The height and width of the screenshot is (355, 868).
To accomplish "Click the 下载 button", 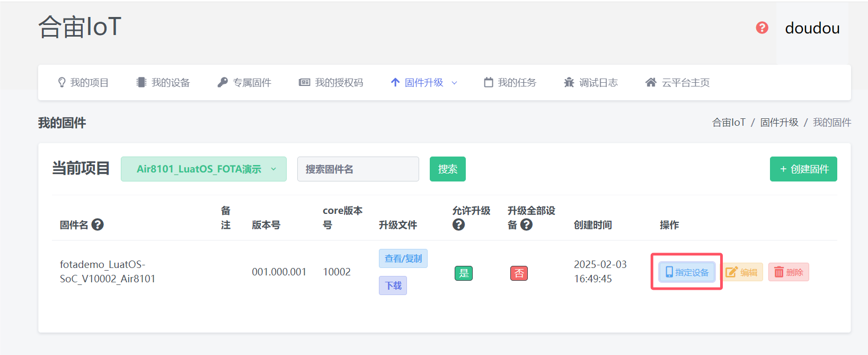I will click(x=393, y=285).
